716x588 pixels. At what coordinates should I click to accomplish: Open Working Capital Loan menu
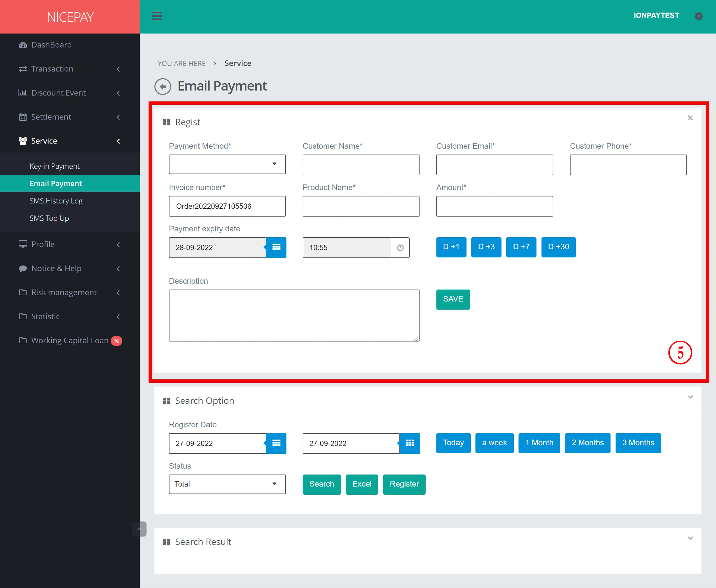(70, 340)
